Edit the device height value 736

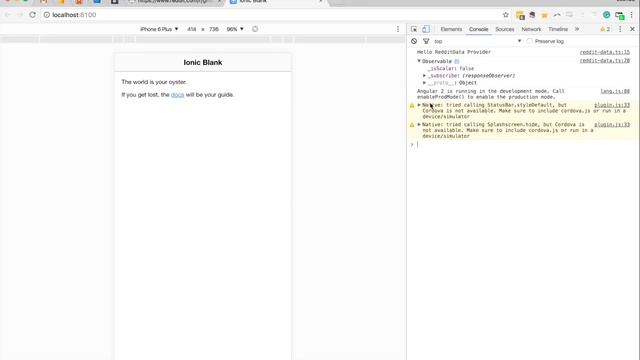(214, 29)
